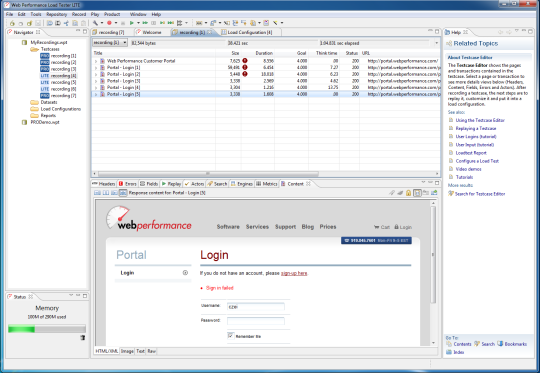
Task: Click the single-step replay icon
Action: pyautogui.click(x=162, y=23)
